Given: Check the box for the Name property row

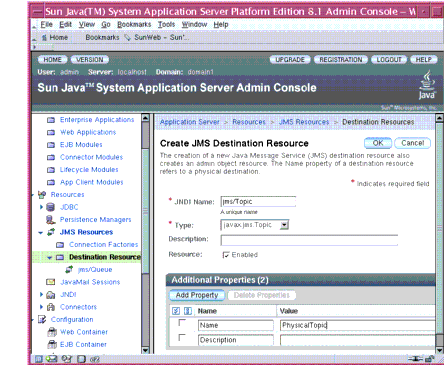Looking at the screenshot, I should (x=182, y=323).
